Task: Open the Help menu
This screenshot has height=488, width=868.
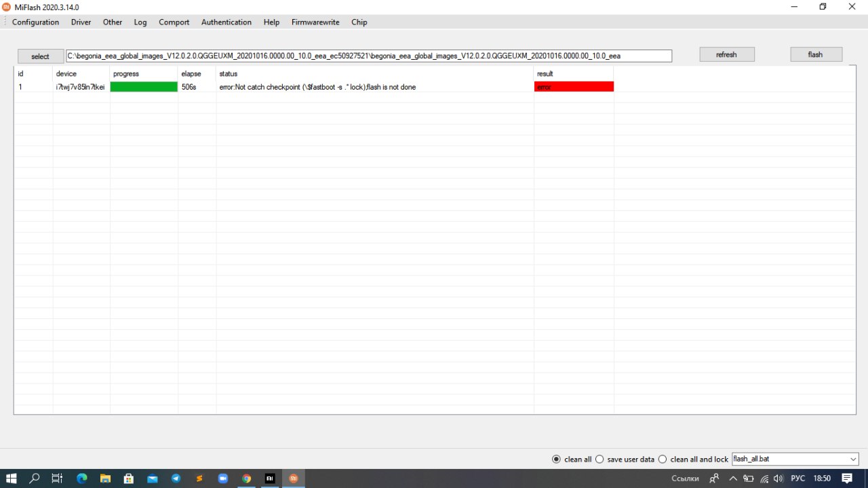Action: 271,22
